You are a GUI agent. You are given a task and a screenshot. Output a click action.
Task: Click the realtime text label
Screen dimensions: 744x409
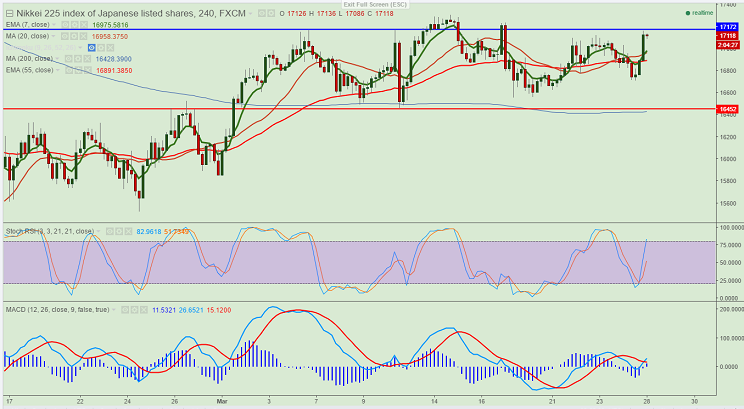[702, 13]
